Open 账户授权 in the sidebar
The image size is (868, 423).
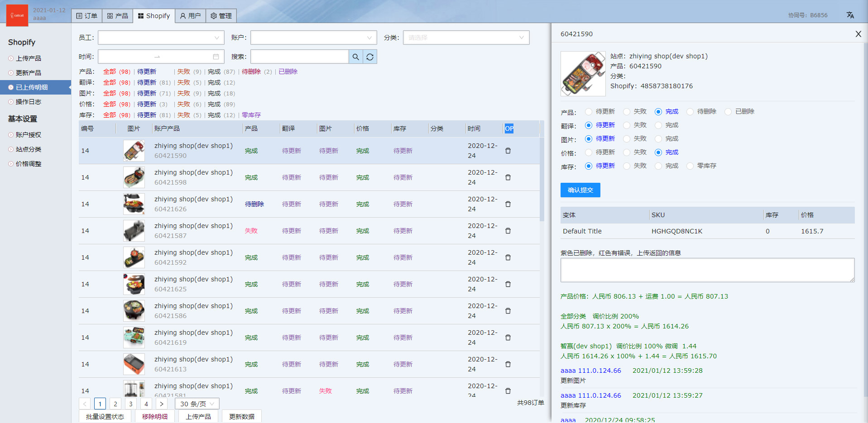click(29, 135)
